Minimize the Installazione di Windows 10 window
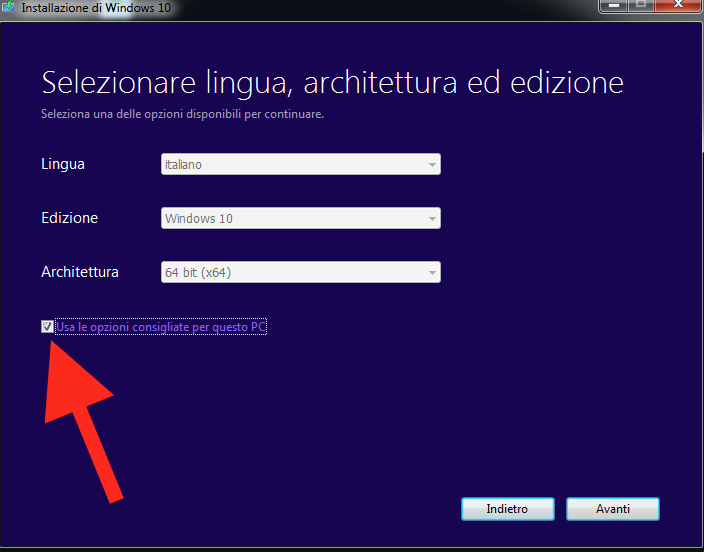The height and width of the screenshot is (552, 704). pyautogui.click(x=613, y=5)
